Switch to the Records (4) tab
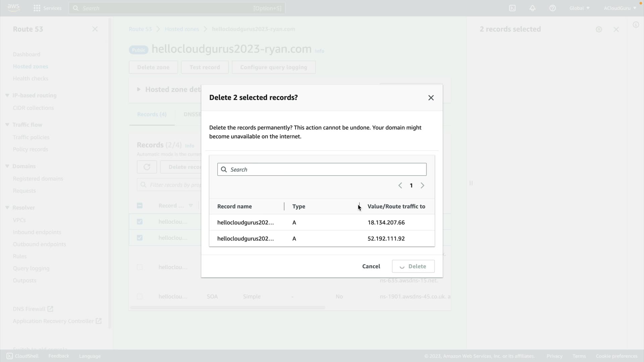The height and width of the screenshot is (362, 644). click(152, 114)
